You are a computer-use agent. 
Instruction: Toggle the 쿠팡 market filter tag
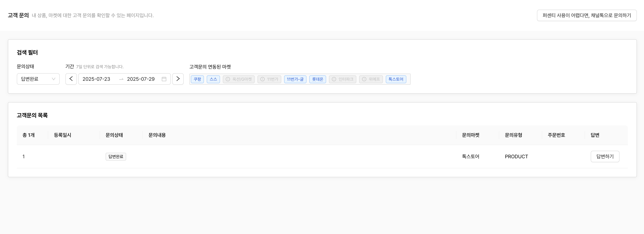tap(197, 79)
